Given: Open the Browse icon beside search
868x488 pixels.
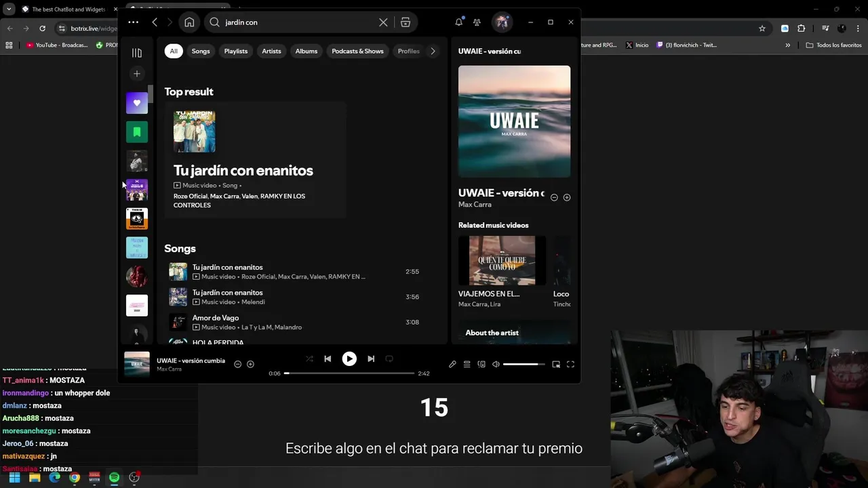Looking at the screenshot, I should (406, 22).
